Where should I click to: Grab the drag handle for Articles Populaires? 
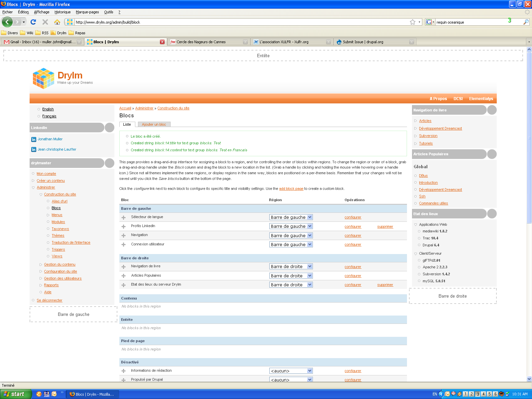pyautogui.click(x=123, y=276)
